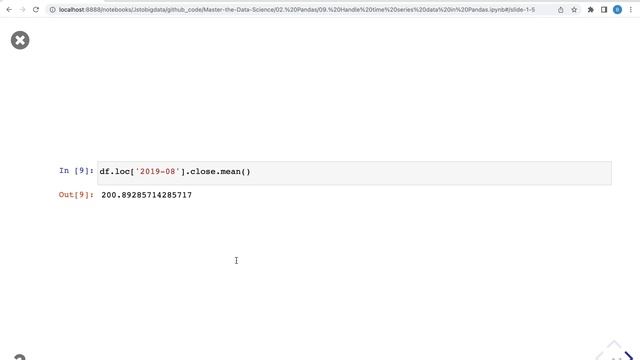Open the slideshow help question mark
Image resolution: width=640 pixels, height=360 pixels.
(20, 357)
